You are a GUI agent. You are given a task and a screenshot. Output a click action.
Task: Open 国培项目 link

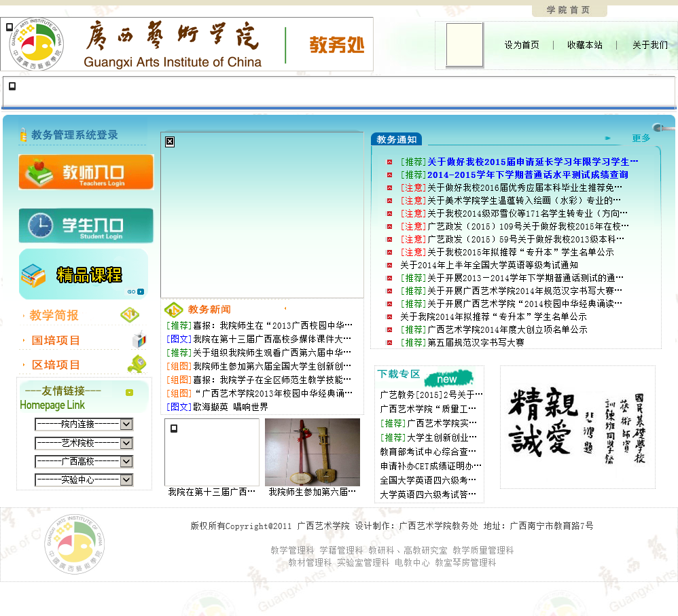point(56,340)
